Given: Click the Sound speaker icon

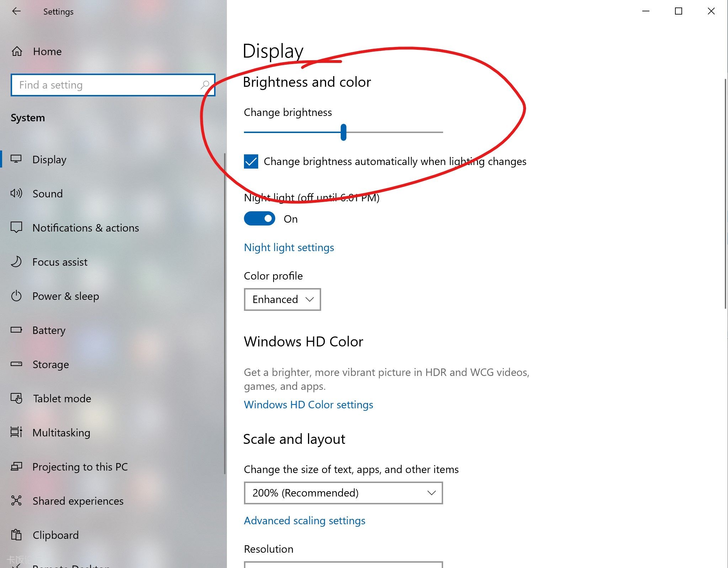Looking at the screenshot, I should coord(16,193).
